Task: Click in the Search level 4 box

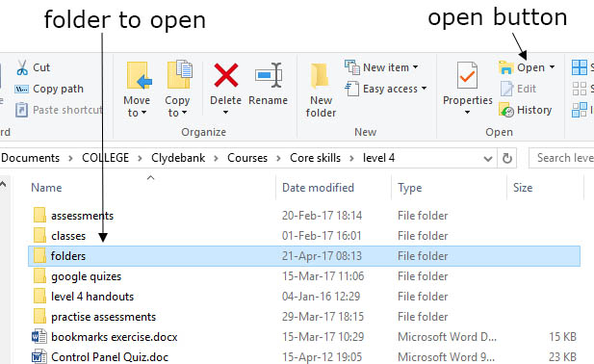Action: tap(561, 158)
